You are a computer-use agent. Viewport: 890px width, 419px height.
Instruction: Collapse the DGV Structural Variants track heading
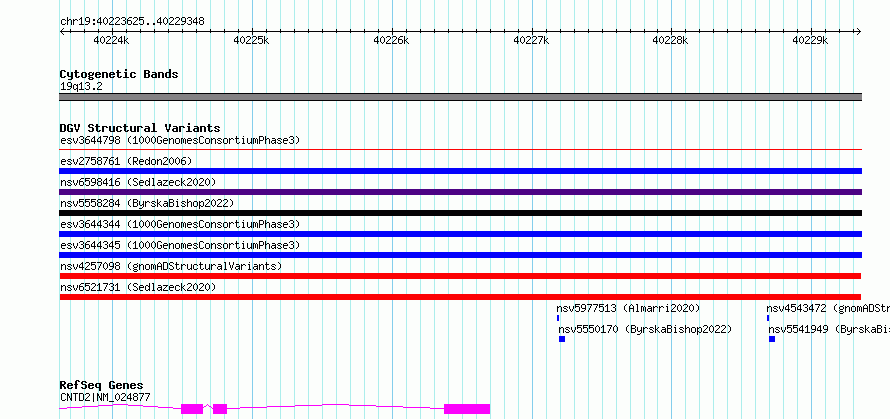139,128
